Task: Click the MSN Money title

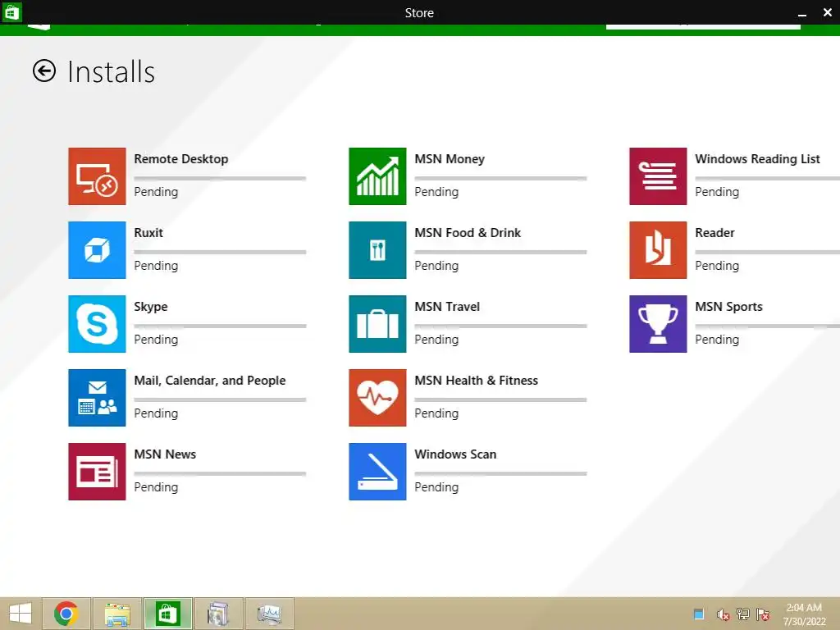Action: coord(450,159)
